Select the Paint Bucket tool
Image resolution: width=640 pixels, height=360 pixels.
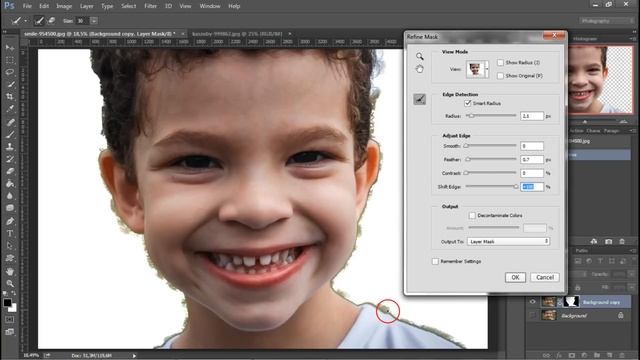tap(10, 183)
